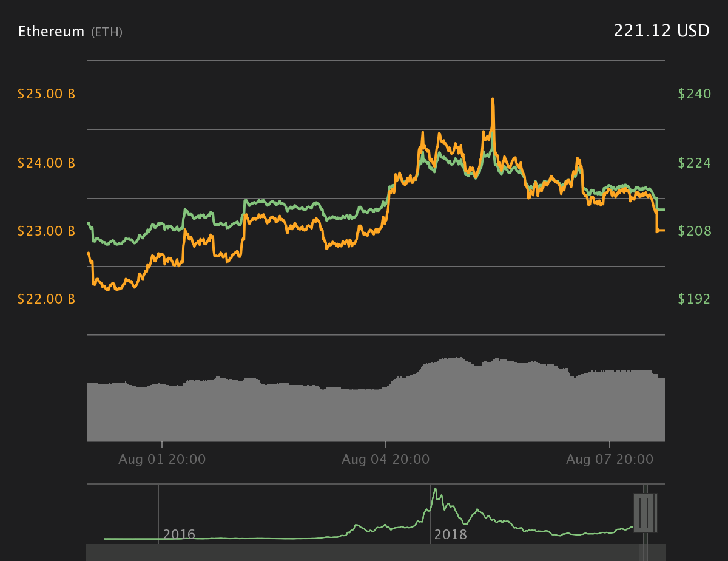The width and height of the screenshot is (728, 561).
Task: Click the $23.00 B market cap label
Action: [46, 231]
